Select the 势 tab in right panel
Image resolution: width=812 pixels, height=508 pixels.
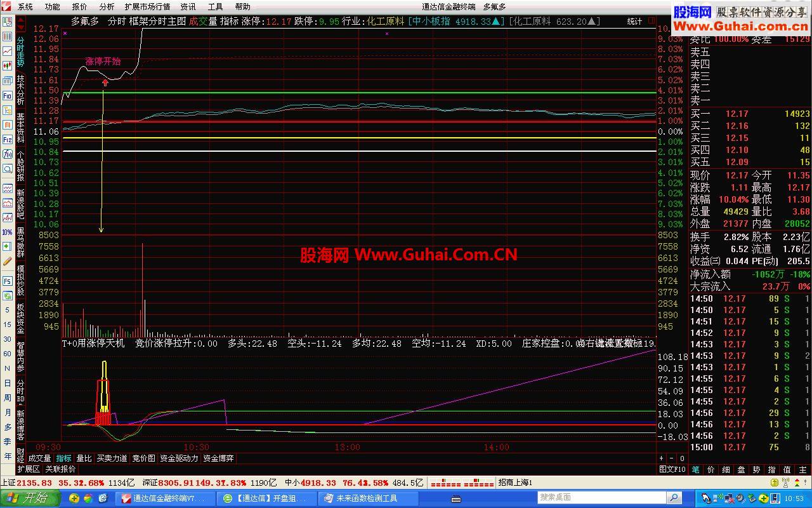pyautogui.click(x=757, y=469)
